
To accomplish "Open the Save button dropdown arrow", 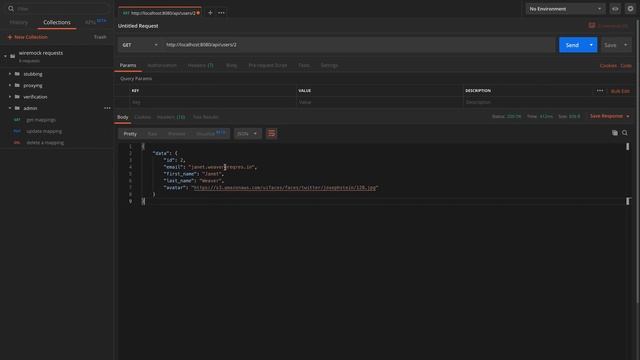I will (x=625, y=45).
